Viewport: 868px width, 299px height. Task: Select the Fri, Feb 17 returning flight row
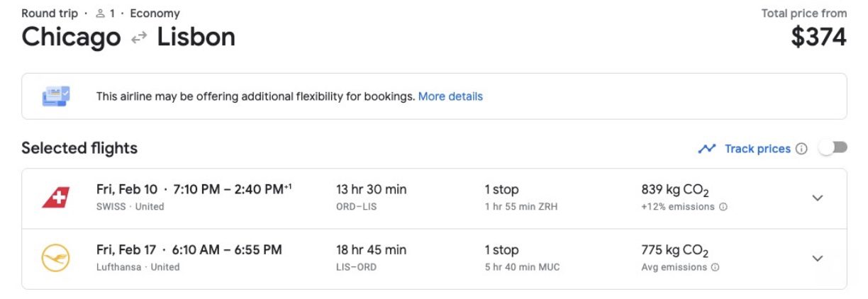pyautogui.click(x=189, y=250)
